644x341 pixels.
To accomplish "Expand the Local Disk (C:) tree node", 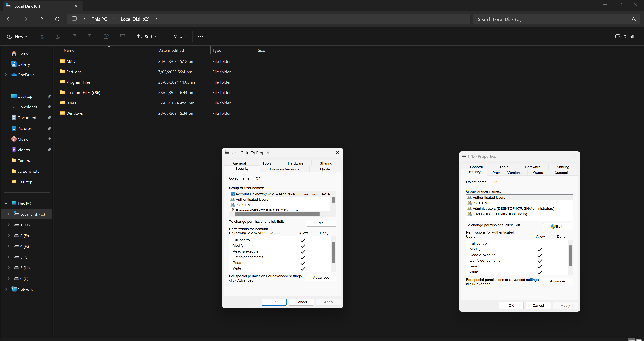I will (x=9, y=214).
